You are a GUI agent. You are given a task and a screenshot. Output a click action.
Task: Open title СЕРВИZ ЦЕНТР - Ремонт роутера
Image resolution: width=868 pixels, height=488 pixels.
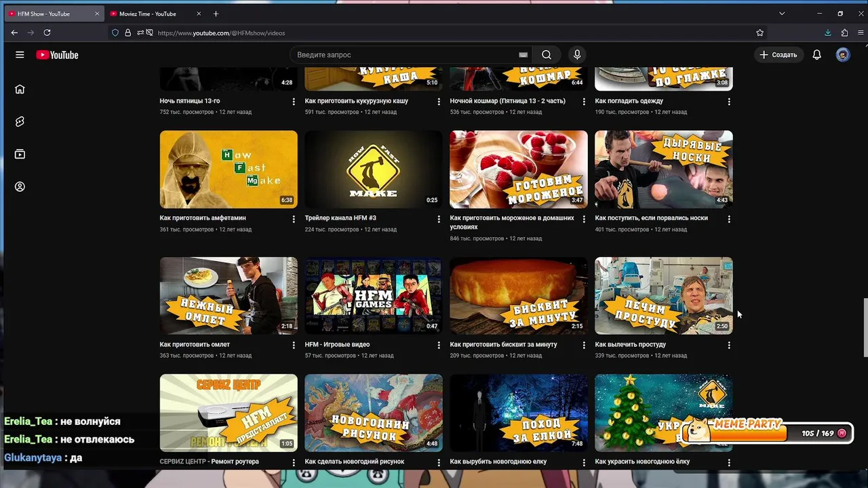[210, 462]
